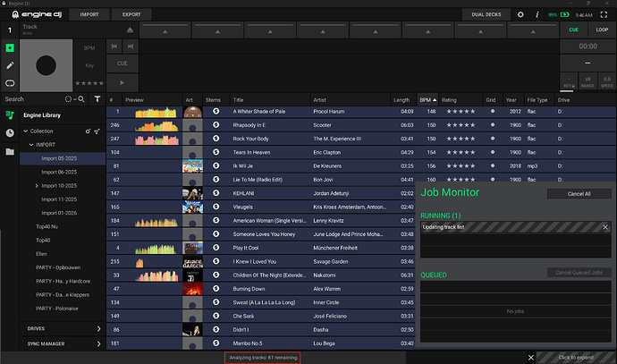Click album art thumbnail for Burning Down
Image resolution: width=617 pixels, height=364 pixels.
coord(192,289)
